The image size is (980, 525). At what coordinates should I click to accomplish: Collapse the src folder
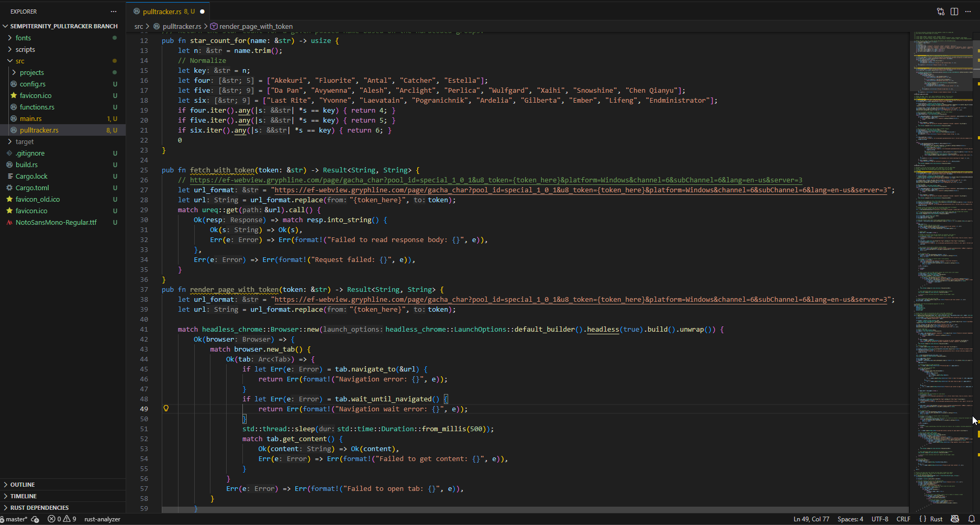(x=20, y=61)
